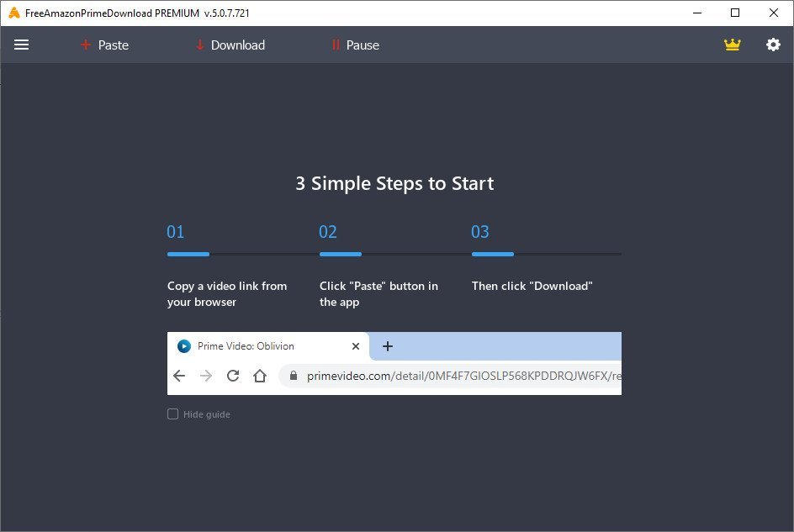This screenshot has width=794, height=532.
Task: Maximize the application window
Action: 735,13
